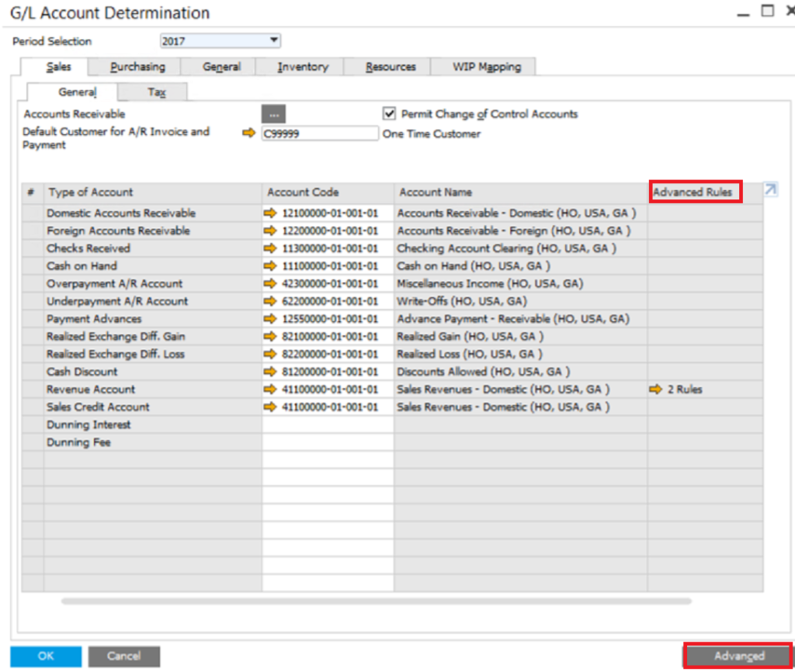Screen dimensions: 795x672
Task: Click orange arrow beside Cash Discount code
Action: pyautogui.click(x=271, y=372)
